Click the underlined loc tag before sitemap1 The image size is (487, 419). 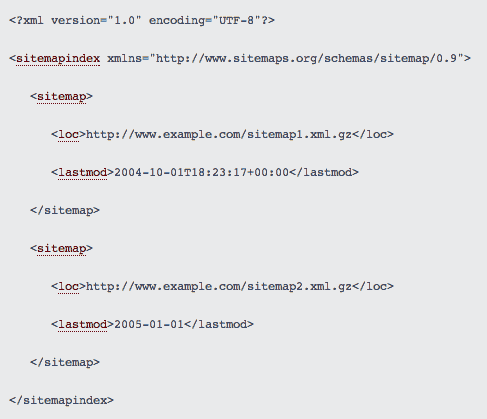68,135
